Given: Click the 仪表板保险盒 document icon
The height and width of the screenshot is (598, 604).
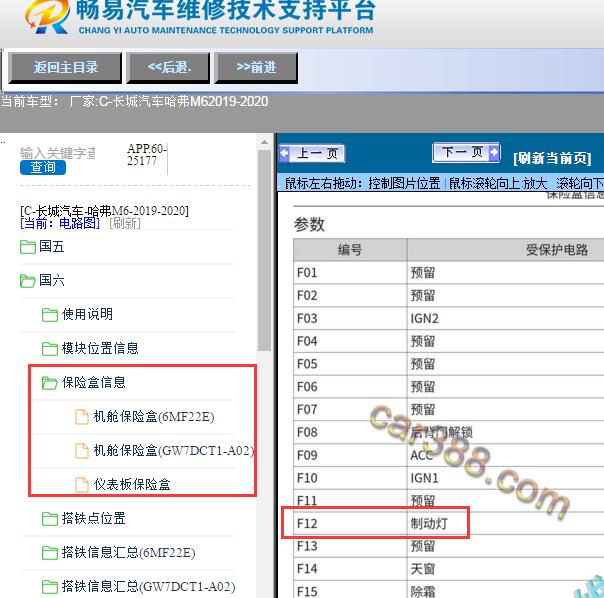Looking at the screenshot, I should (82, 485).
